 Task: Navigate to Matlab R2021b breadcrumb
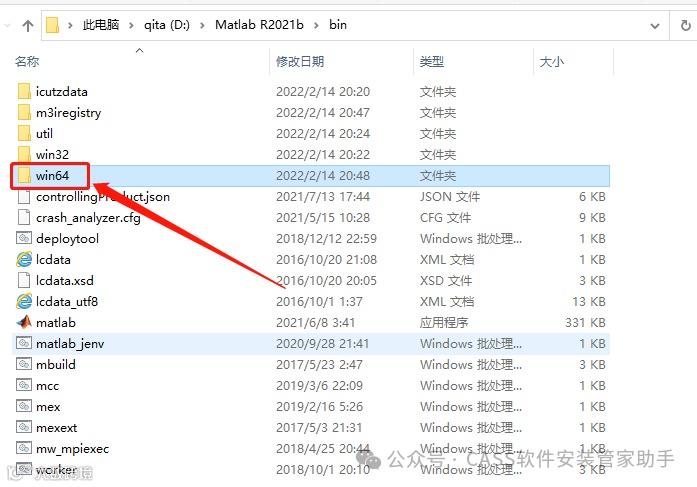(259, 25)
